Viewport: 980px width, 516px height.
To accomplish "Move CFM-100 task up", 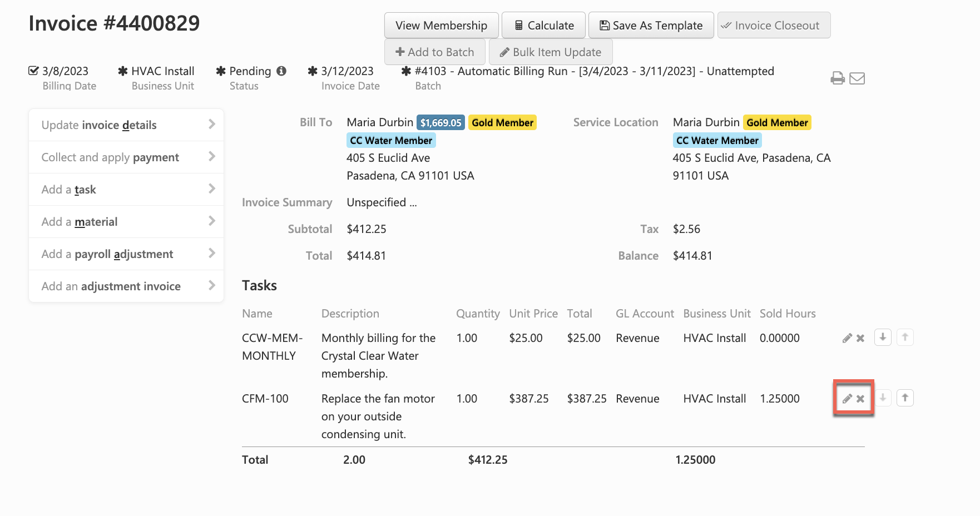I will click(x=905, y=398).
